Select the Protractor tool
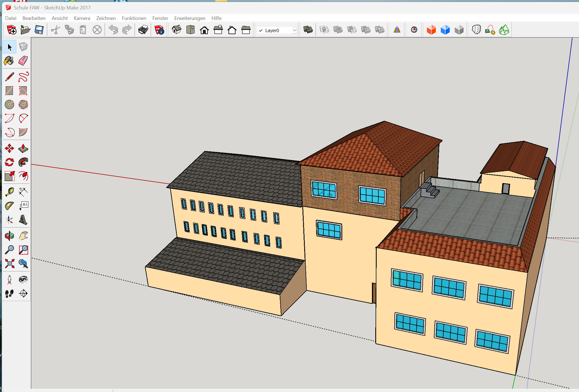Screen dimensions: 579x392 coord(9,206)
